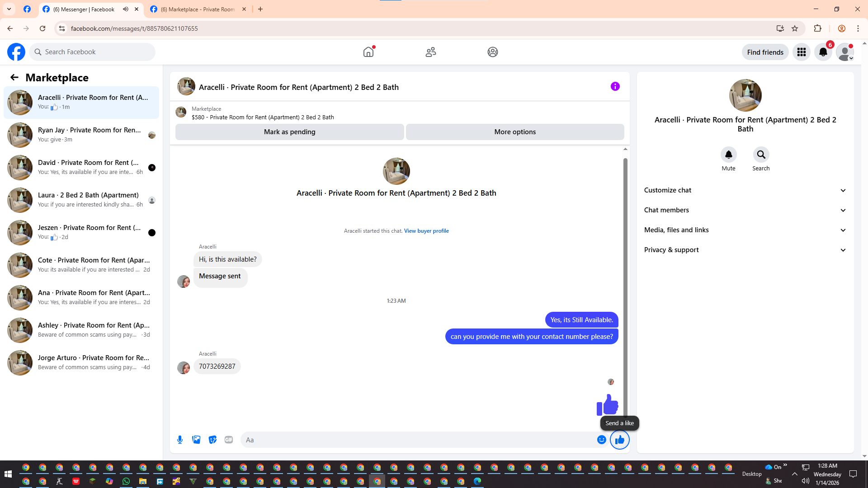
Task: Send a like thumbs-up
Action: [x=619, y=440]
